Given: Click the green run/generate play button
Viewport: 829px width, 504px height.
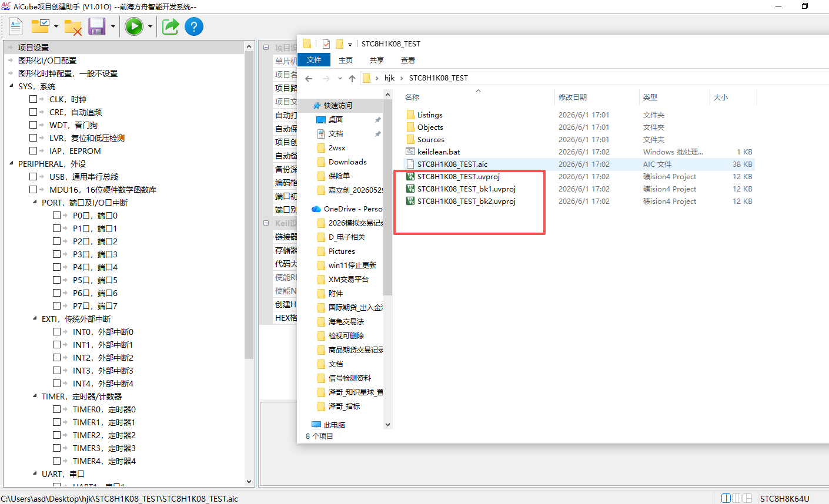Looking at the screenshot, I should (x=134, y=26).
